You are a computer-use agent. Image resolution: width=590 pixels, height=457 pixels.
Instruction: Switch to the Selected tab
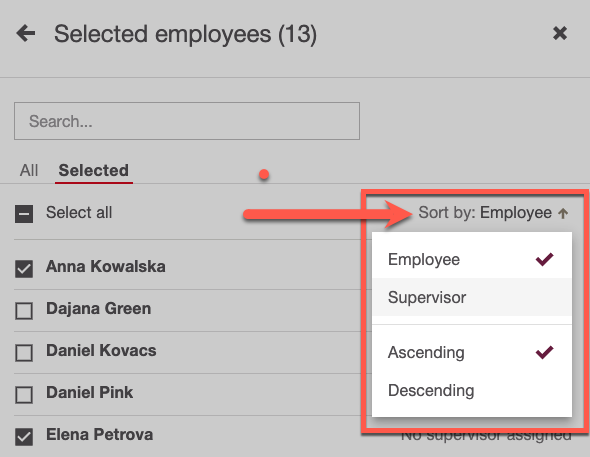(x=94, y=170)
